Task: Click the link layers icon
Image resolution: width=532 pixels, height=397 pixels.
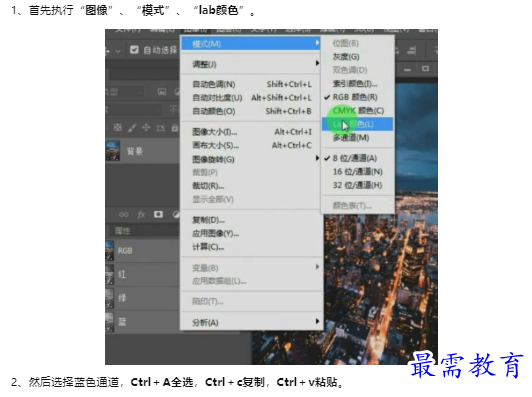Action: pos(124,214)
